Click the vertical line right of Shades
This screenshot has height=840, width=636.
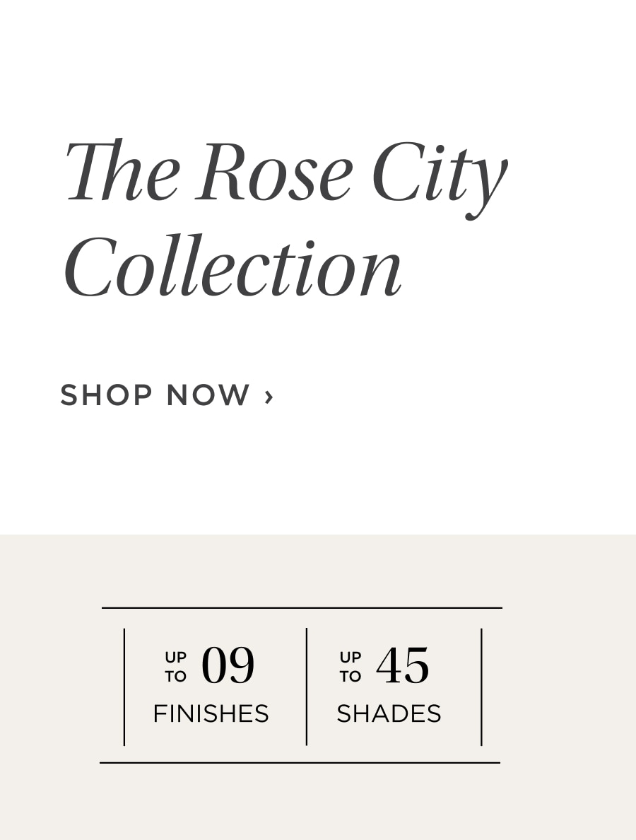click(x=481, y=687)
